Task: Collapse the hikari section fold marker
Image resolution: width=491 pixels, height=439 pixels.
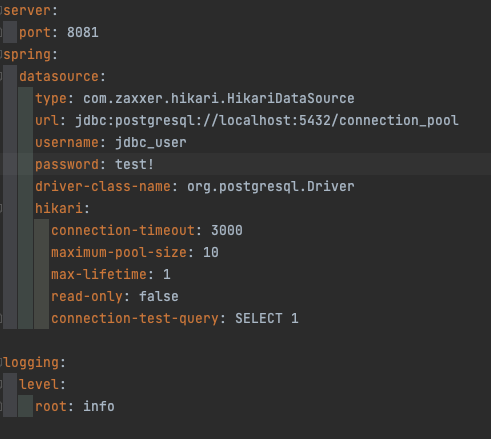Action: point(1,209)
